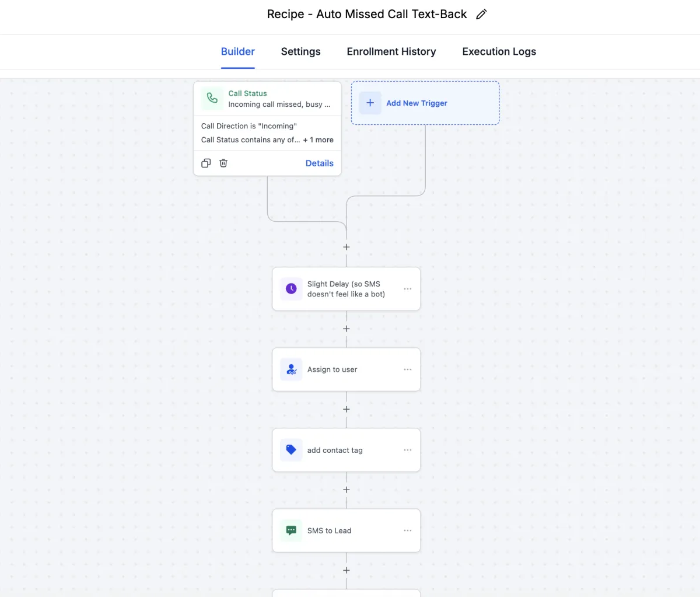Expand the '+ 1 more' filter conditions
700x597 pixels.
click(x=318, y=140)
